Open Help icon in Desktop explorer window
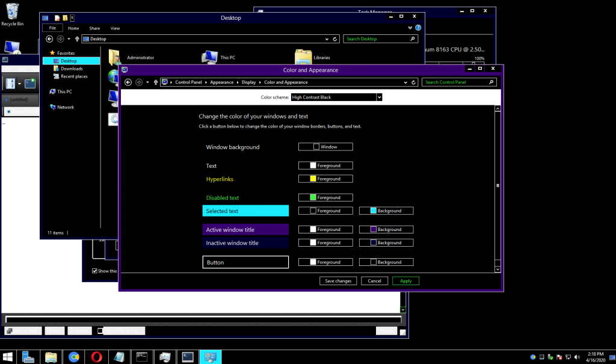 418,28
